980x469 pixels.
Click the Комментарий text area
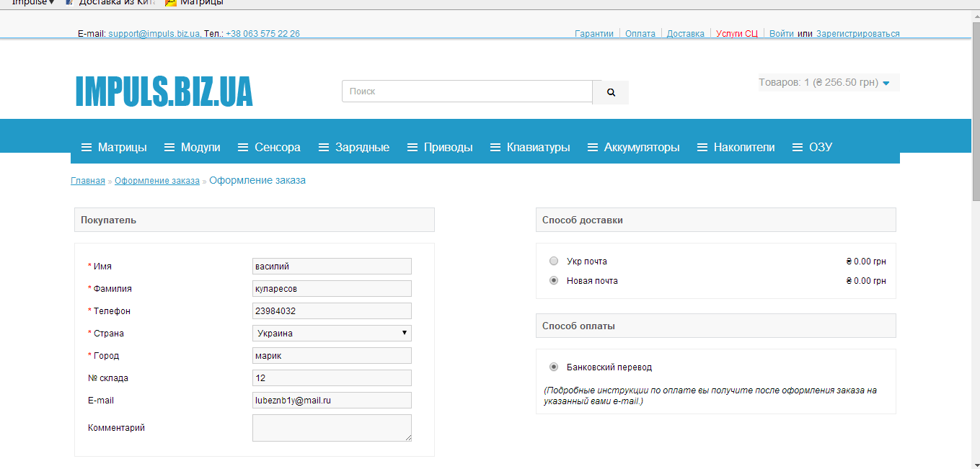tap(332, 428)
